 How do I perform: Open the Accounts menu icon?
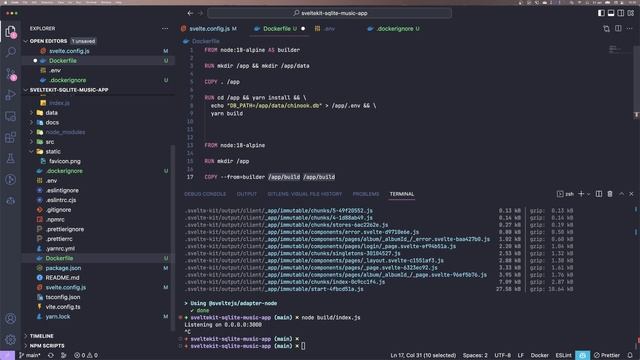coord(11,318)
